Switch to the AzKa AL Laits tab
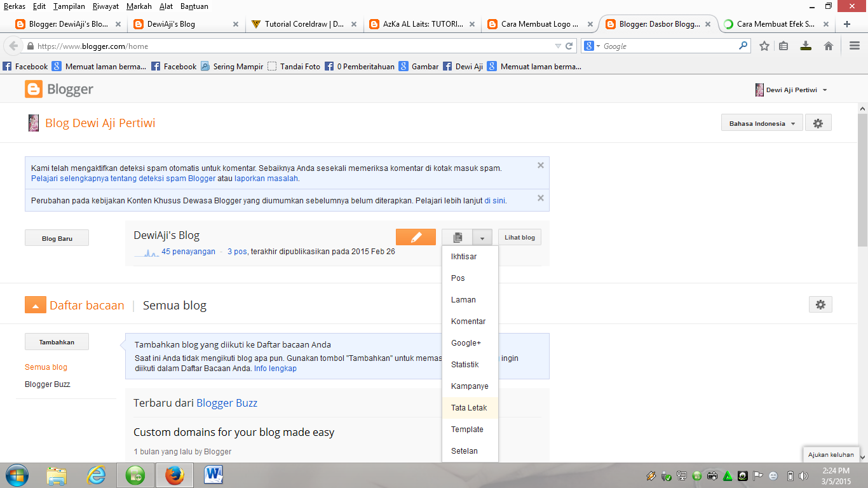This screenshot has height=488, width=868. [x=422, y=24]
